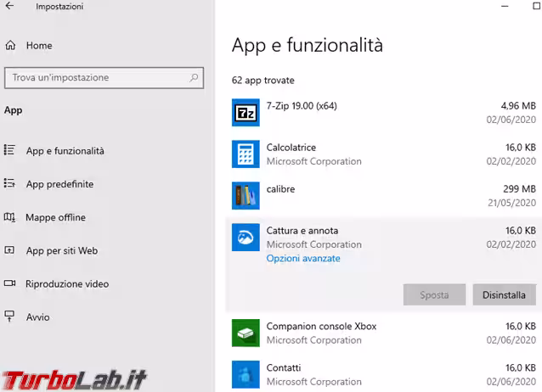Open App predefinite section
Image resolution: width=542 pixels, height=392 pixels.
click(x=59, y=184)
